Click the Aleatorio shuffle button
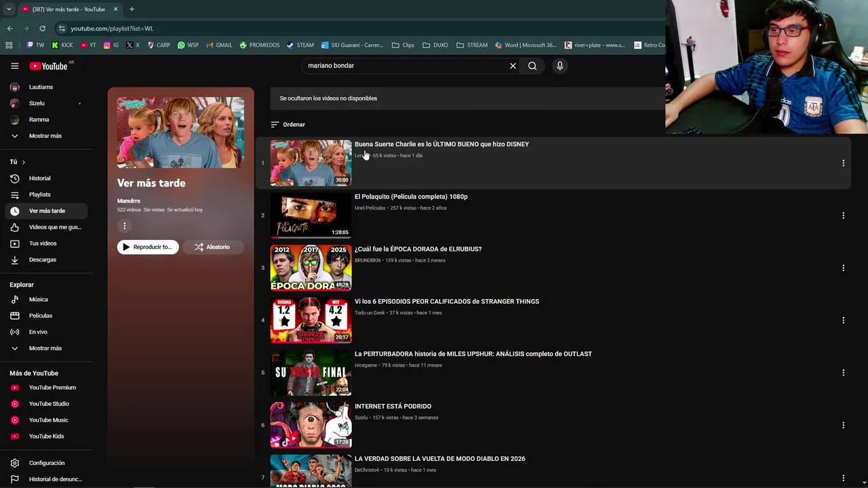Viewport: 868px width, 488px height. pos(213,247)
